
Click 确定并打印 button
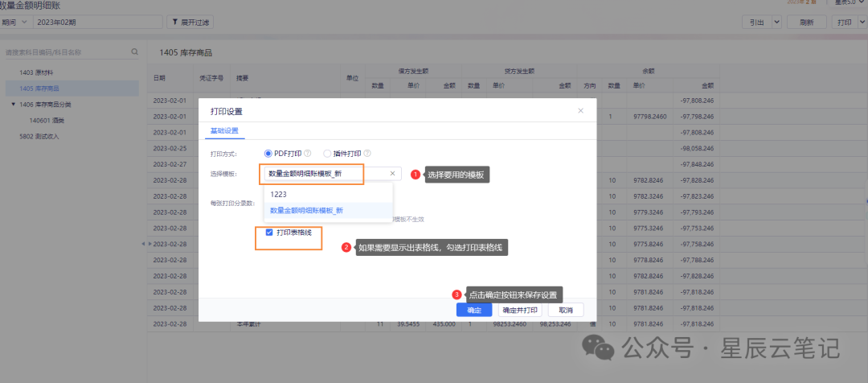click(520, 310)
